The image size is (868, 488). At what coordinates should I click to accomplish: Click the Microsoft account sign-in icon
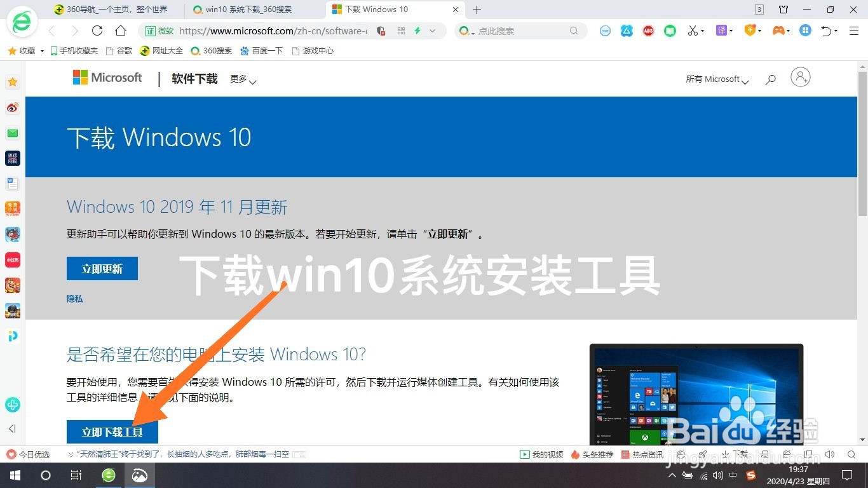pos(801,78)
